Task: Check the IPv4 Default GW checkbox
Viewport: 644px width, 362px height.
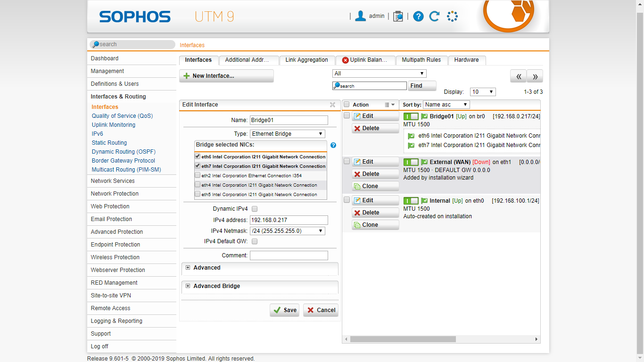Action: [x=255, y=241]
